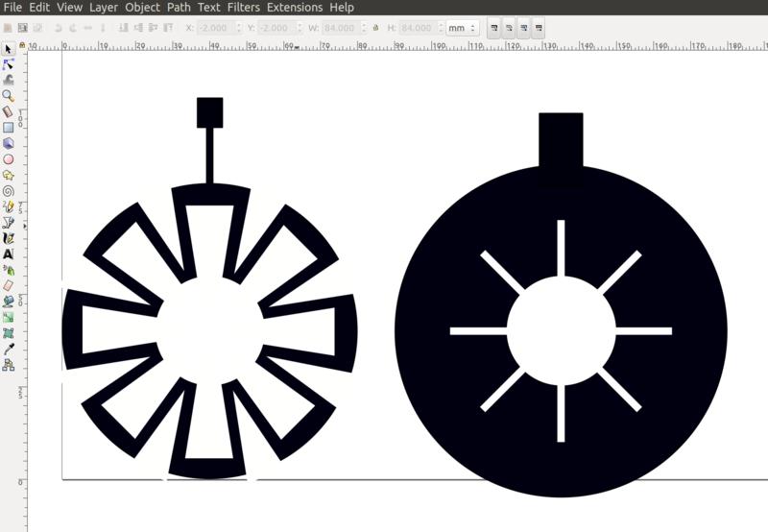Click the Y coordinate stepper arrows
This screenshot has width=768, height=532.
pyautogui.click(x=300, y=28)
